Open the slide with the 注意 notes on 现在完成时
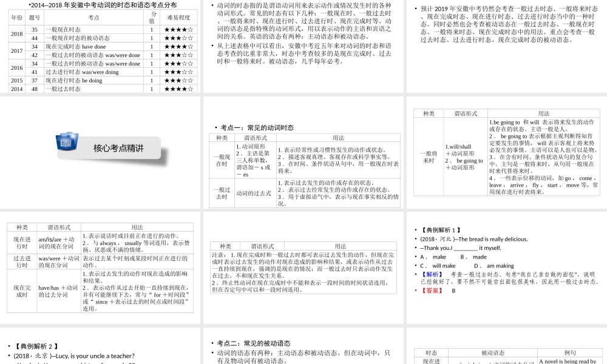607x364 pixels. (x=303, y=268)
